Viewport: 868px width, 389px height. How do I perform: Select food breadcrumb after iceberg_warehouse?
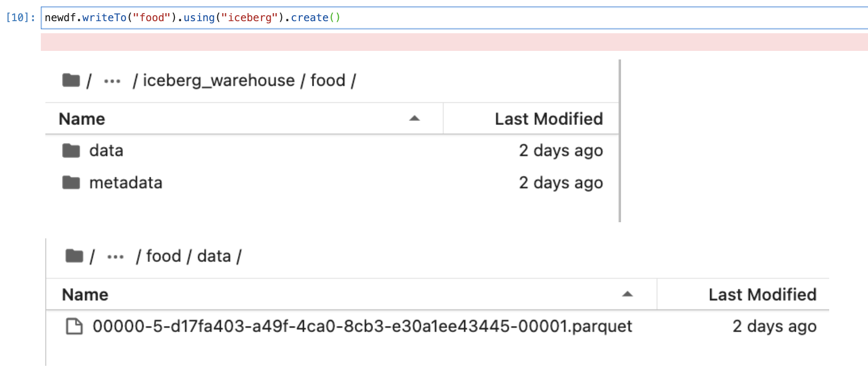click(x=328, y=81)
